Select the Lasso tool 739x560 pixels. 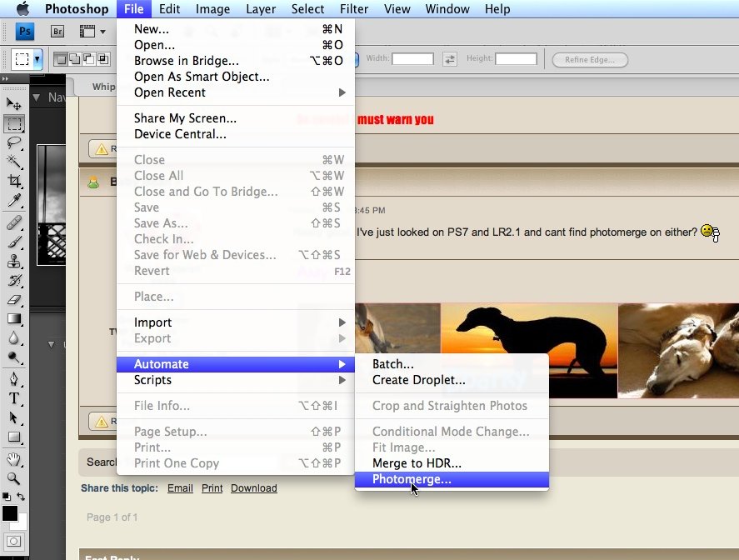click(13, 142)
